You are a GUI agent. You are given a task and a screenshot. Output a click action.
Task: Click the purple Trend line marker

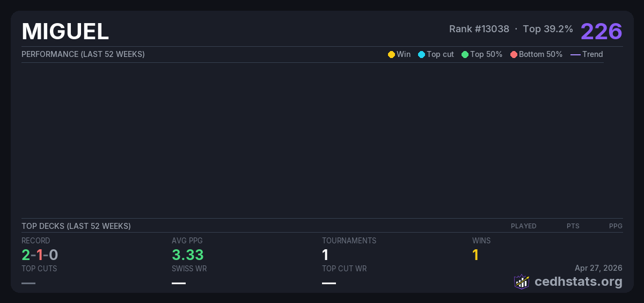pyautogui.click(x=575, y=54)
